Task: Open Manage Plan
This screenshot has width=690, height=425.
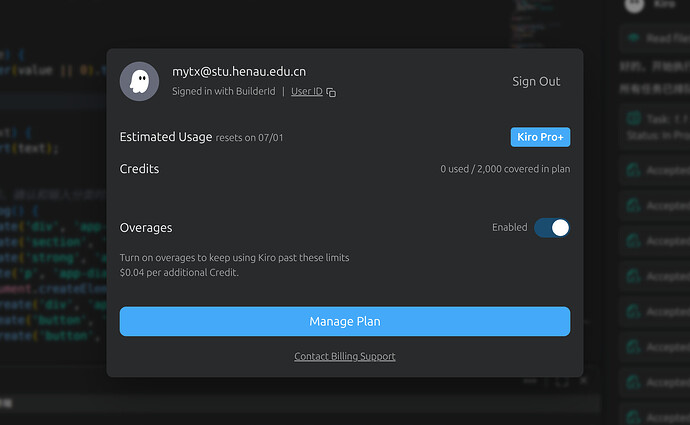Action: pos(345,321)
